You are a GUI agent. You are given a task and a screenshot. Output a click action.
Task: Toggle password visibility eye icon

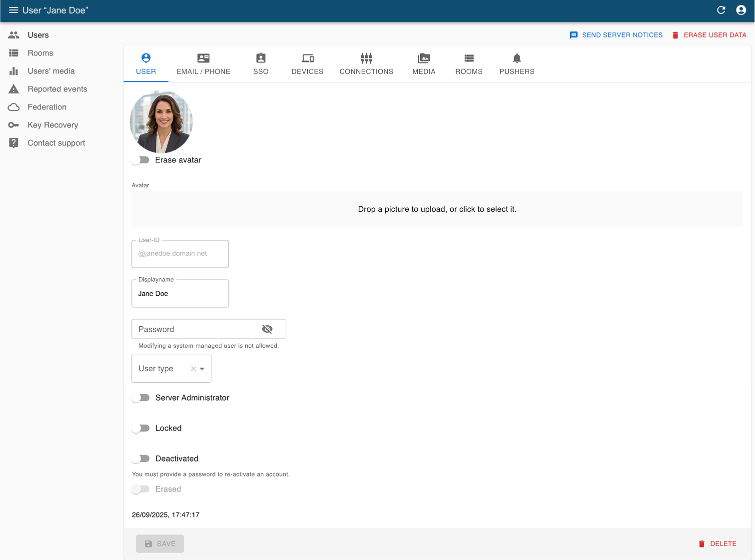pyautogui.click(x=267, y=329)
